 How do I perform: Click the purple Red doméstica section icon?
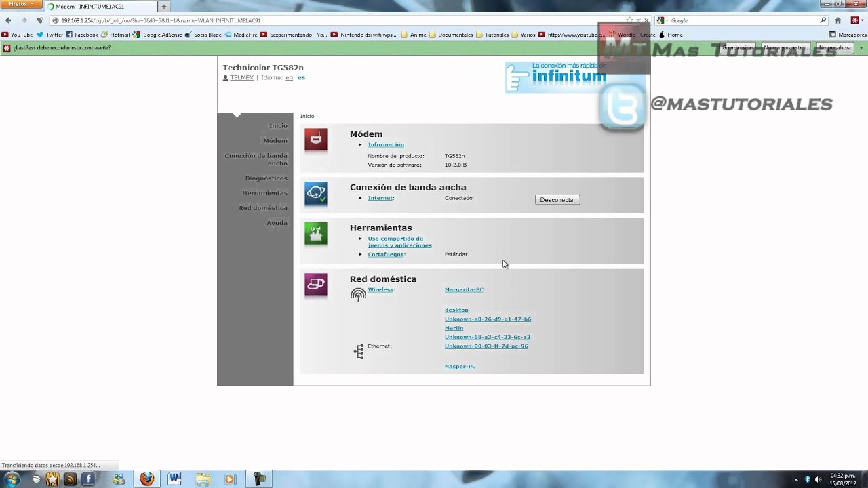(316, 285)
